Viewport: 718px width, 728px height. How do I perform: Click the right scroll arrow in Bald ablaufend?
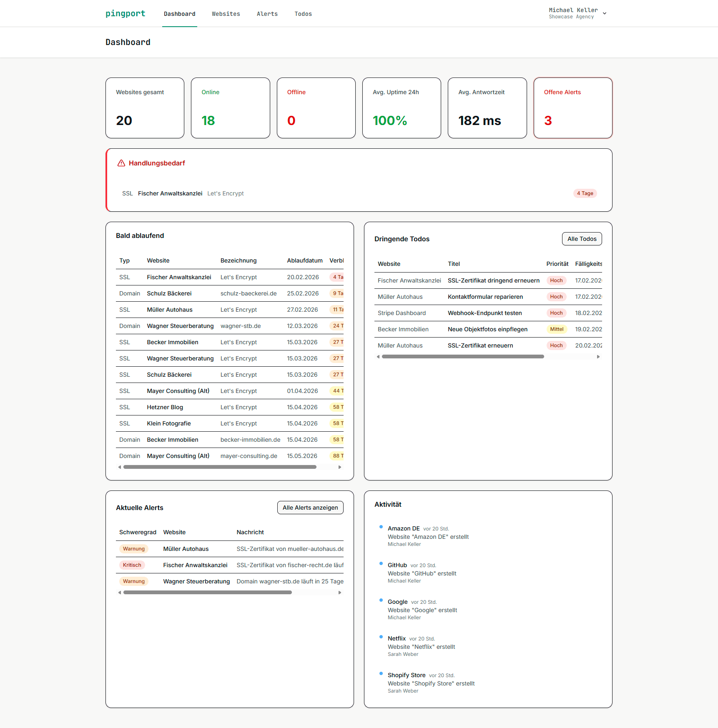click(339, 467)
